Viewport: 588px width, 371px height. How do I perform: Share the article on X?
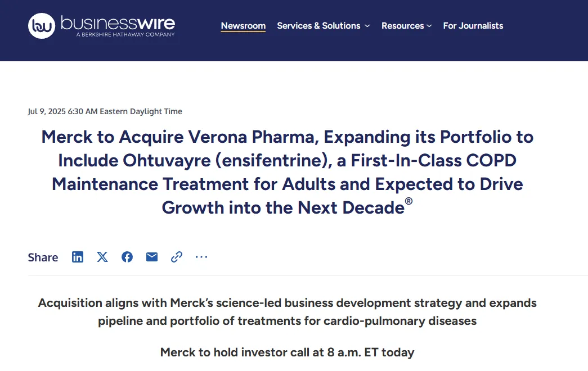(x=102, y=257)
